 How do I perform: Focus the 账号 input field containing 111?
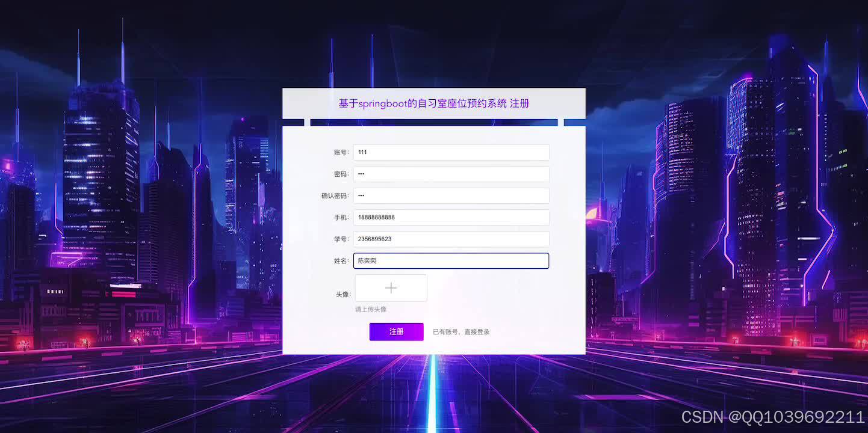(451, 152)
